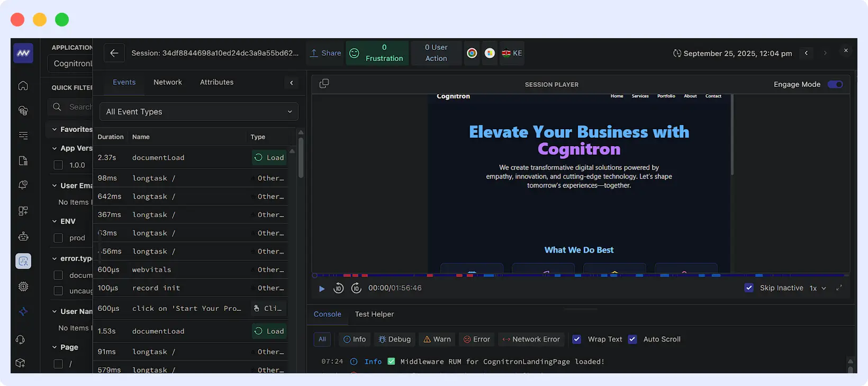Go to next session arrow
Image resolution: width=868 pixels, height=386 pixels.
pos(825,53)
